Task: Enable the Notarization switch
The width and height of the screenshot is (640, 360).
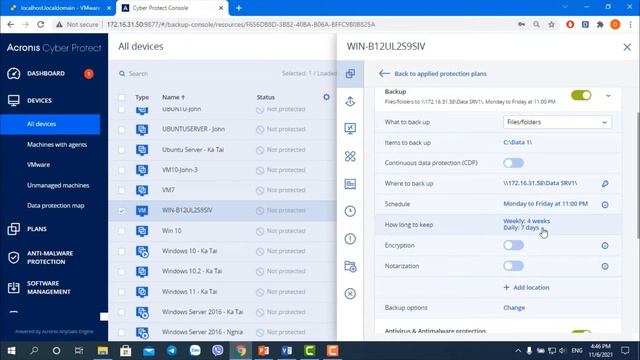Action: click(513, 266)
